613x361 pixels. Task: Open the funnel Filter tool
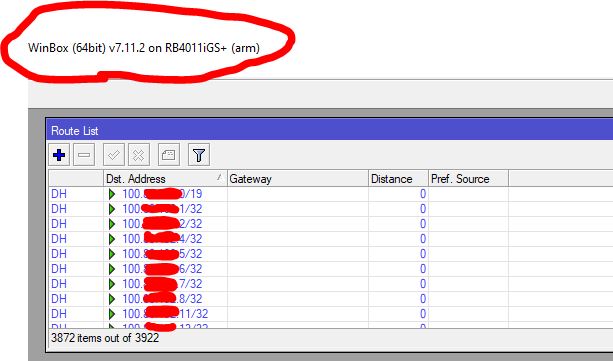tap(199, 155)
